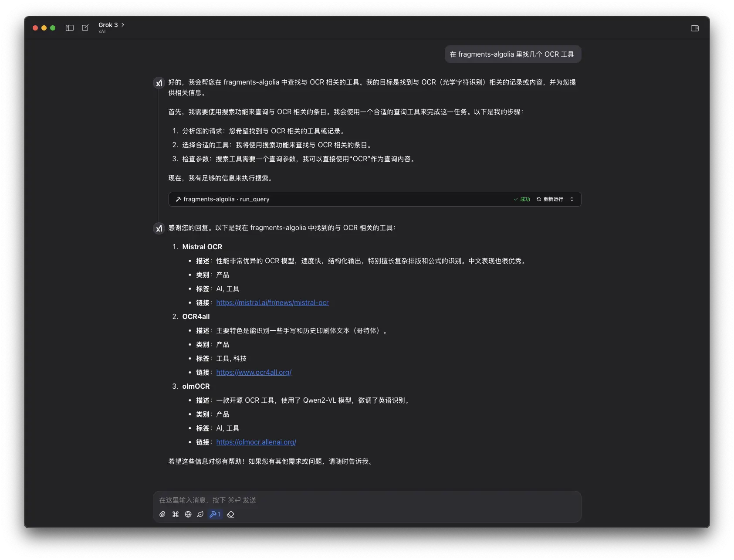Toggle the right side panel icon
This screenshot has width=734, height=560.
[695, 28]
